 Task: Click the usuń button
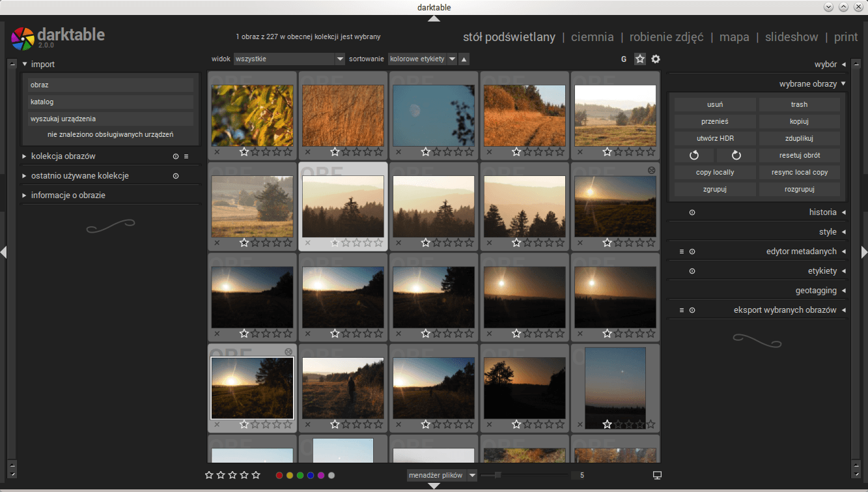click(x=715, y=104)
